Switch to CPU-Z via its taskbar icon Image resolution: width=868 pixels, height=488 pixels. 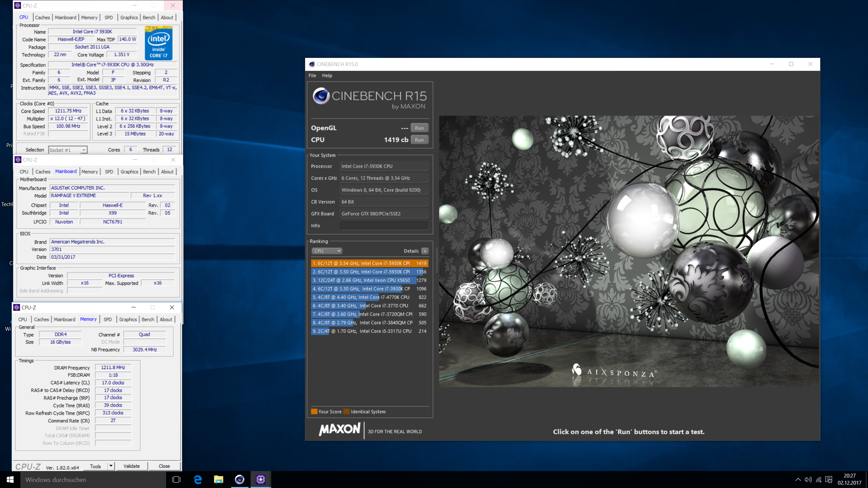pyautogui.click(x=261, y=480)
